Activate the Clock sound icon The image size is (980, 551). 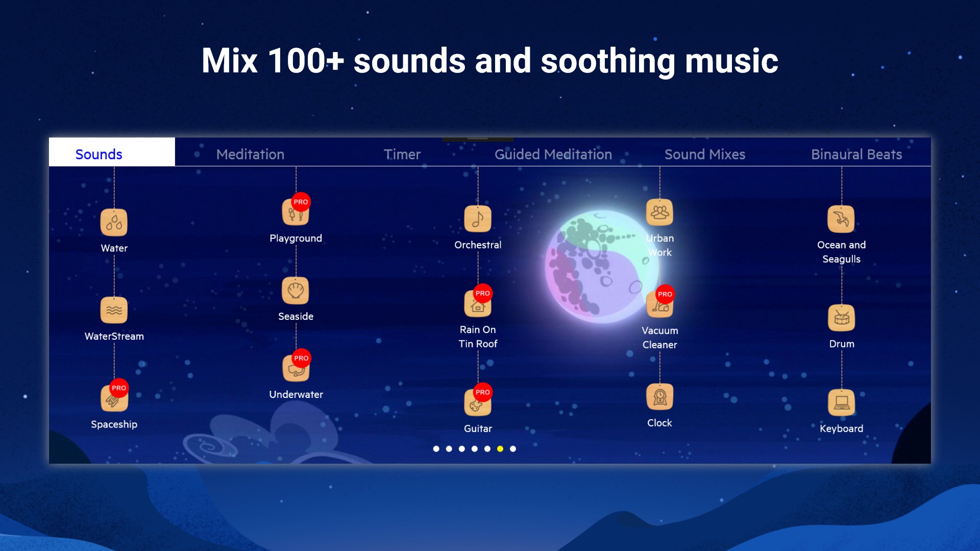pos(659,397)
